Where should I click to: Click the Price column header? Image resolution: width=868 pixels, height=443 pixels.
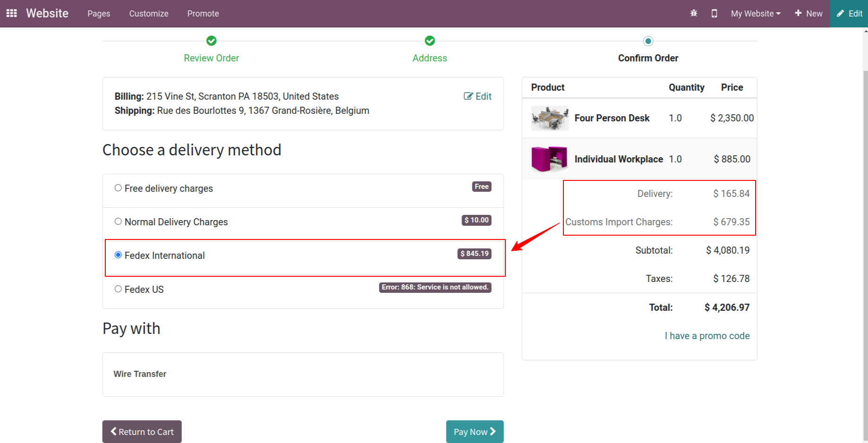732,87
